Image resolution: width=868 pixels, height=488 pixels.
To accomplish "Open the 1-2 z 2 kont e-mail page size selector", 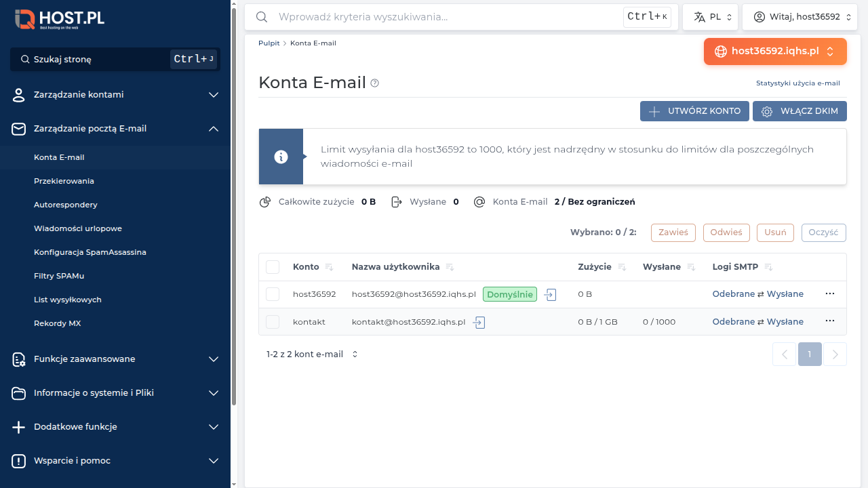I will coord(312,354).
